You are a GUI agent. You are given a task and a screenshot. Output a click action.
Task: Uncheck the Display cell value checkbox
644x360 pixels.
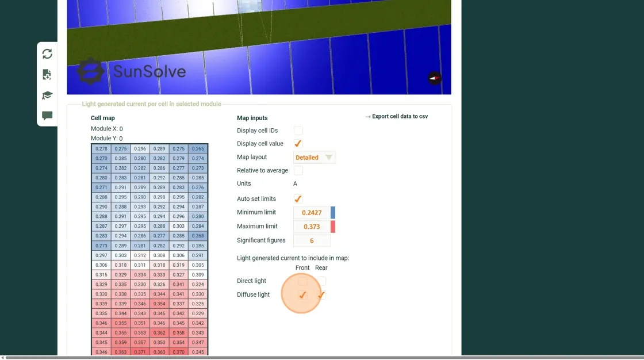click(x=298, y=144)
